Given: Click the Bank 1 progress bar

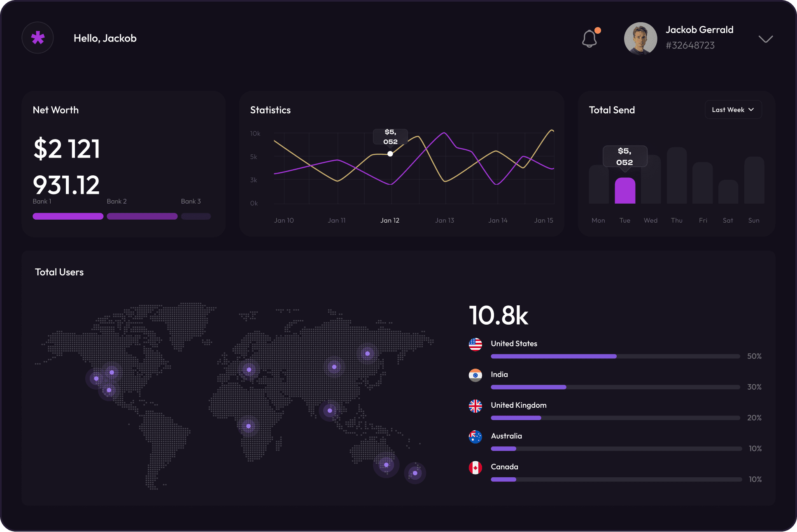Looking at the screenshot, I should click(68, 216).
